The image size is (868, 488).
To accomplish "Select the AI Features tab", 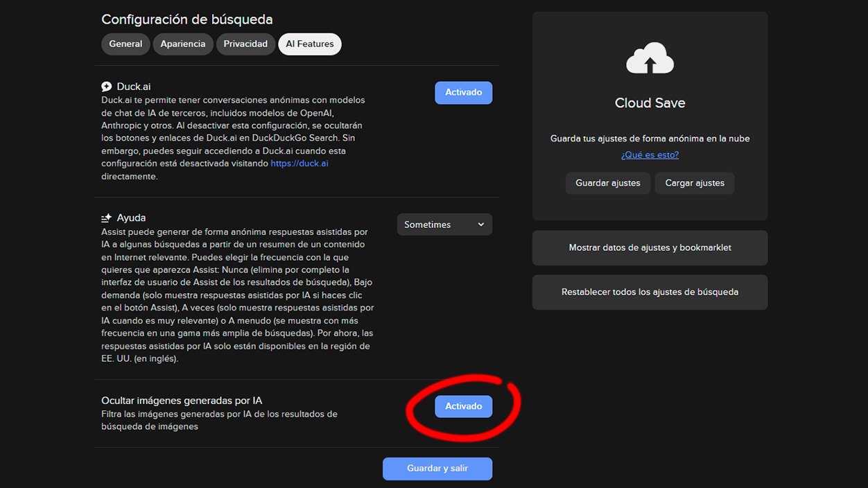I will [x=310, y=44].
